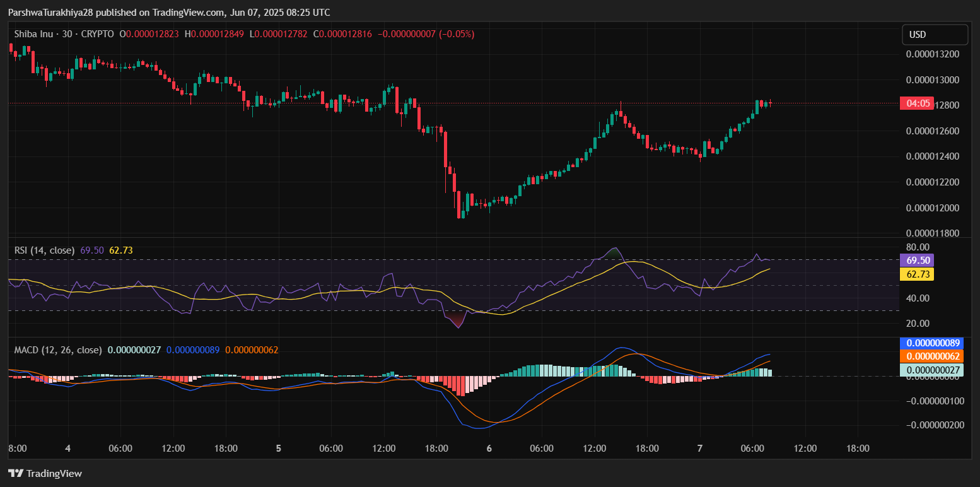The image size is (980, 487).
Task: Select the MACD (12, 26, close) indicator label
Action: (58, 349)
